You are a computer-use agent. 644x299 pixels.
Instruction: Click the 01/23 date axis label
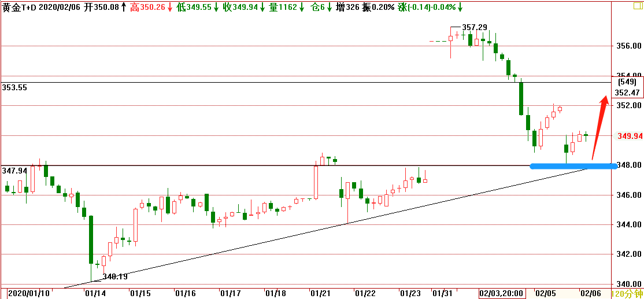410,294
